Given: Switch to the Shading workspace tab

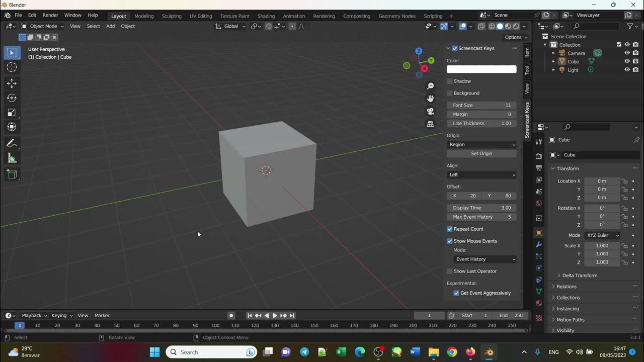Looking at the screenshot, I should point(266,16).
